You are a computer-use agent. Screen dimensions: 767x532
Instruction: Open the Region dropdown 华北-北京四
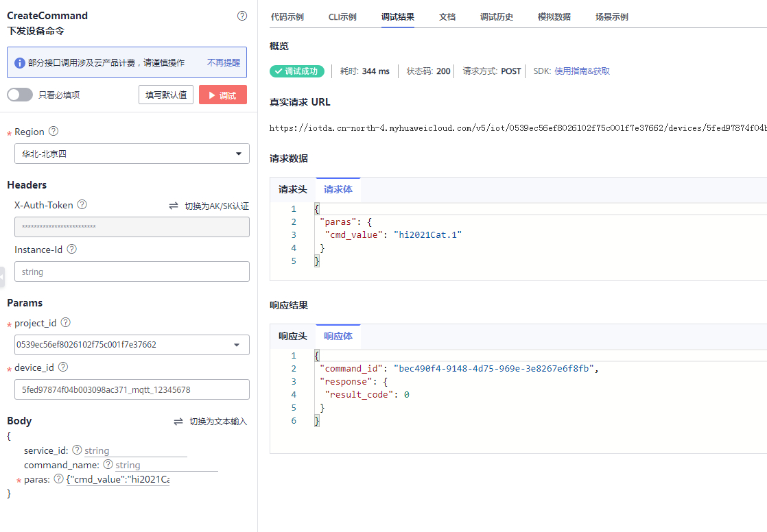132,154
